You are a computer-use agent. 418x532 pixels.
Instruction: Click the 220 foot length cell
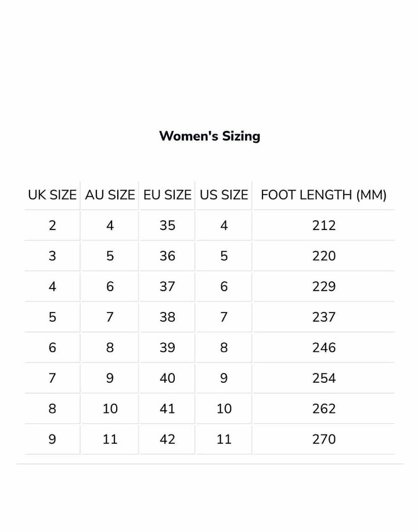[x=324, y=256]
